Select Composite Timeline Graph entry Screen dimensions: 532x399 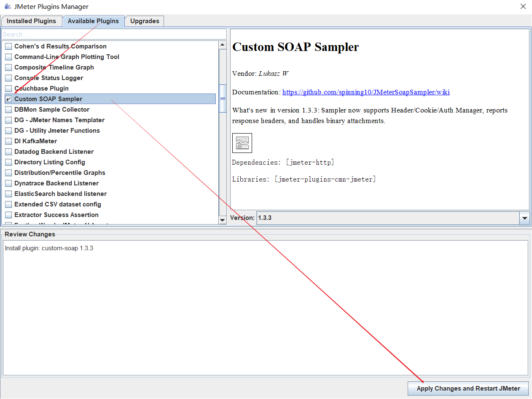pos(54,67)
